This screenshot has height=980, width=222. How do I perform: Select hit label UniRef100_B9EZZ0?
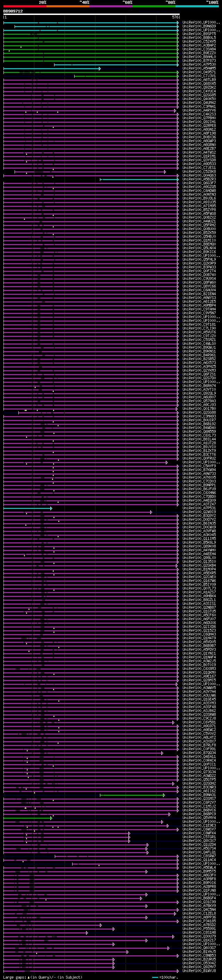199,53
